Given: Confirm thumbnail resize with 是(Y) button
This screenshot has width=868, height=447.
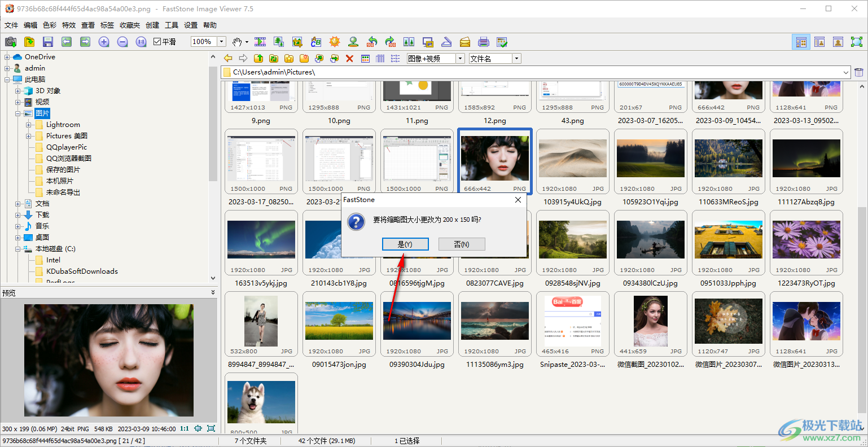Looking at the screenshot, I should pos(405,244).
